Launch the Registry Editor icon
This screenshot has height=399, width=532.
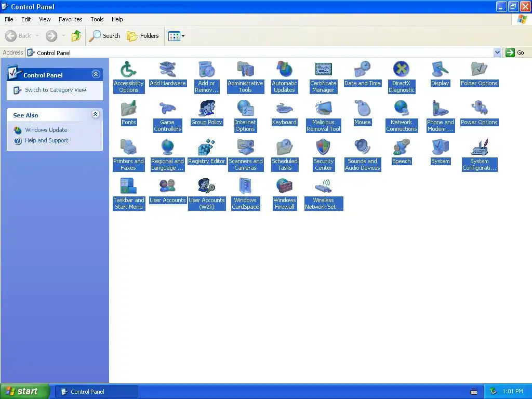pos(207,148)
